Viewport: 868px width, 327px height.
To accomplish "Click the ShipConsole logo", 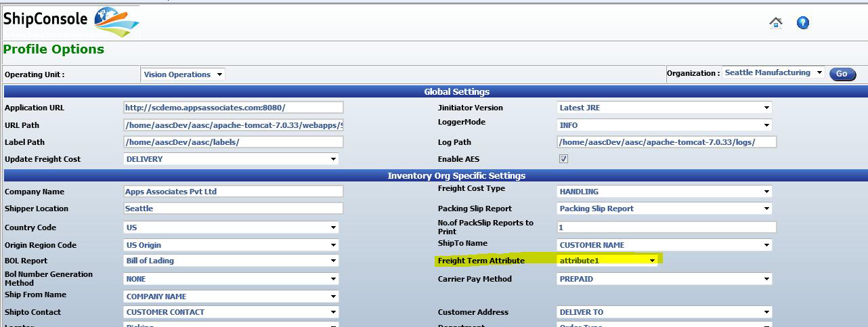I will [70, 22].
